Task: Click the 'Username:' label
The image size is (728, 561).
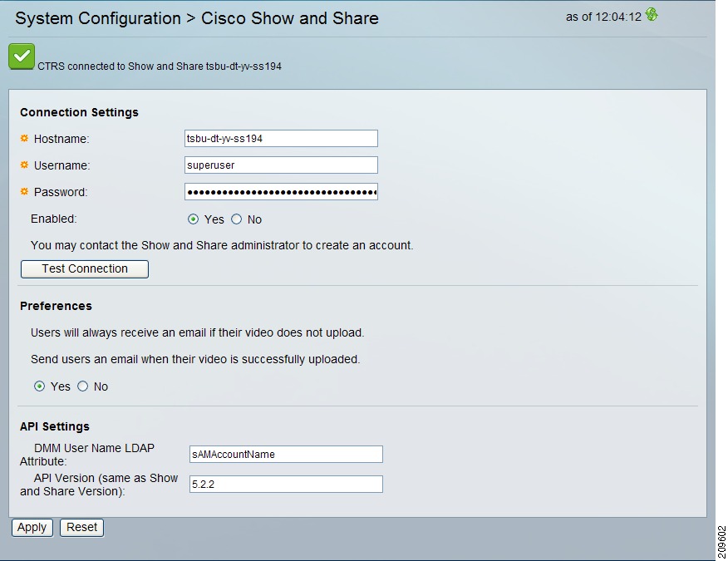Action: click(61, 165)
